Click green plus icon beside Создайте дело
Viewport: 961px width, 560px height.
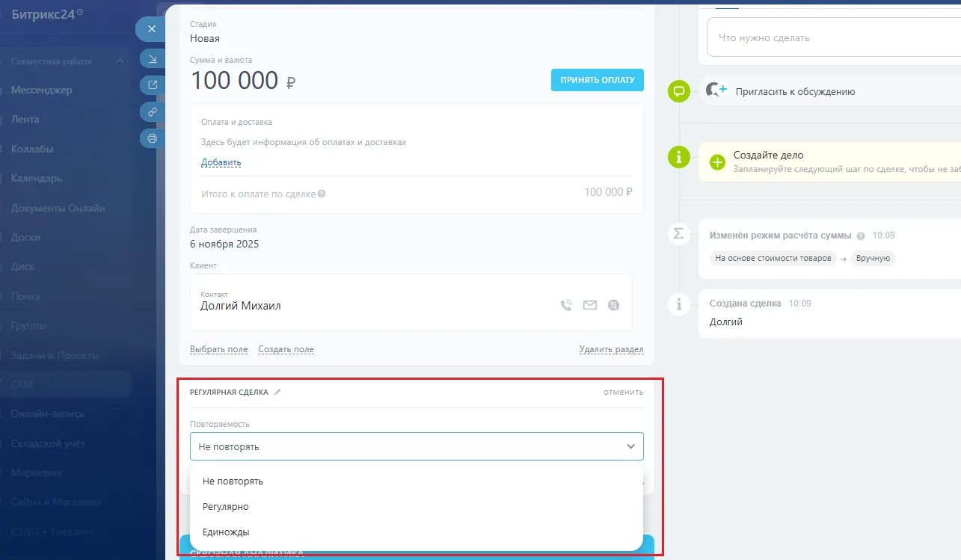[x=717, y=162]
